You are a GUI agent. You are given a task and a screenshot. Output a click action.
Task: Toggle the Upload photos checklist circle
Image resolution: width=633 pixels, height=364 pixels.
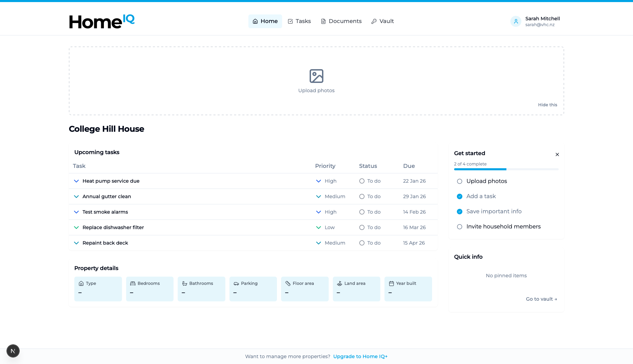460,181
